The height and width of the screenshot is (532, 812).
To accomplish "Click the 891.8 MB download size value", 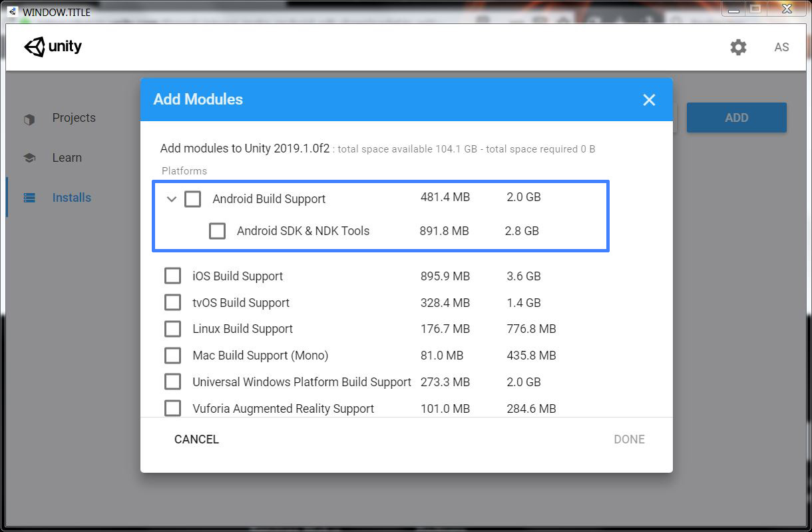I will tap(445, 231).
